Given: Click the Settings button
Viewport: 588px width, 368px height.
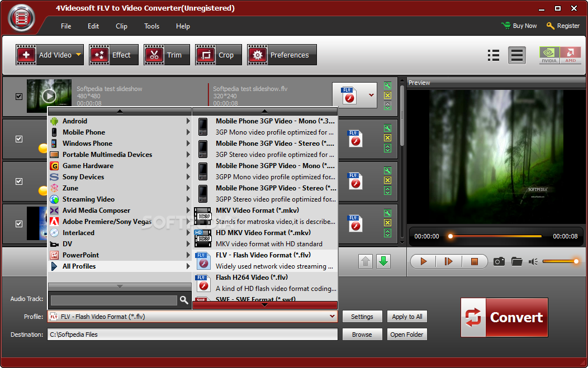Looking at the screenshot, I should [x=362, y=317].
